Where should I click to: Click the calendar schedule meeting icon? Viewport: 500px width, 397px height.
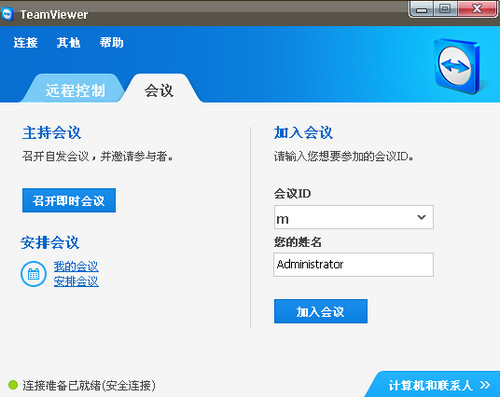click(34, 274)
